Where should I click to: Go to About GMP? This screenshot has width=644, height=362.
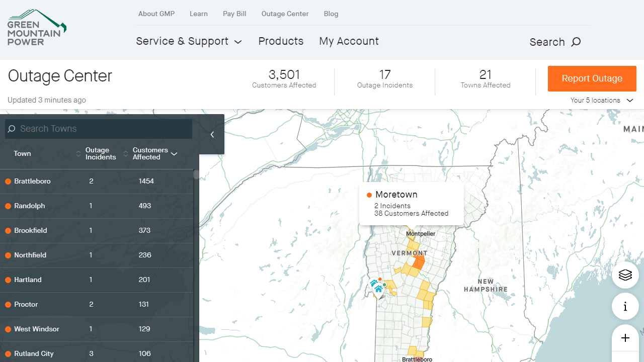(156, 14)
